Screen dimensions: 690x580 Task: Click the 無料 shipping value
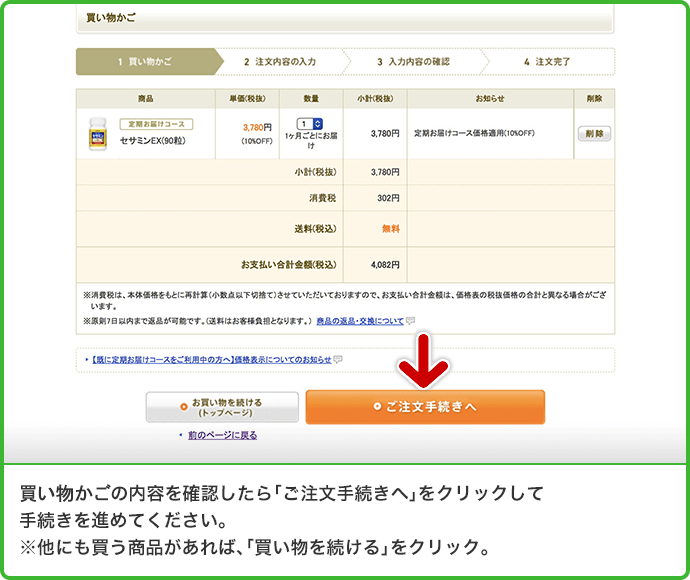(x=391, y=229)
